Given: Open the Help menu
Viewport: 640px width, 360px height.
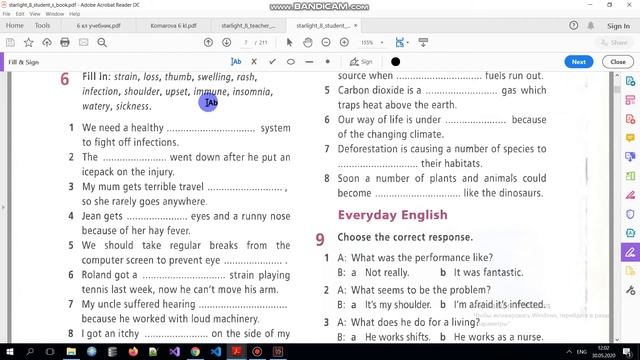Looking at the screenshot, I should coord(75,14).
